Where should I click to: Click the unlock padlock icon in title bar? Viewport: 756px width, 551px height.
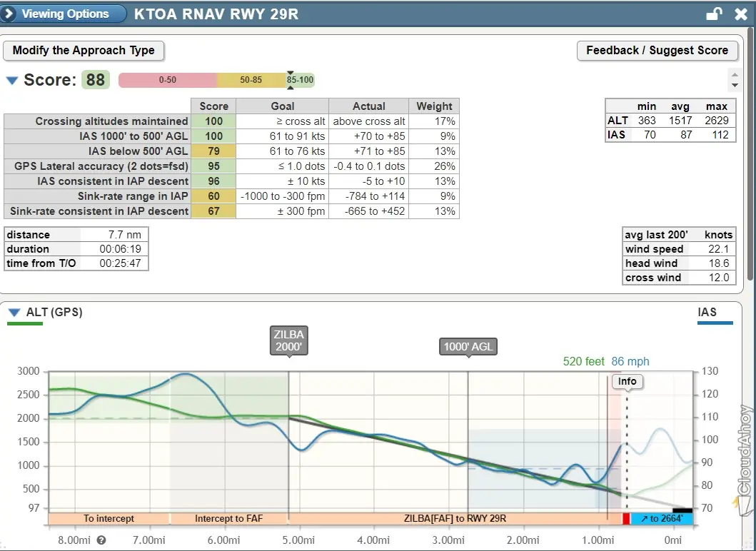tap(713, 14)
